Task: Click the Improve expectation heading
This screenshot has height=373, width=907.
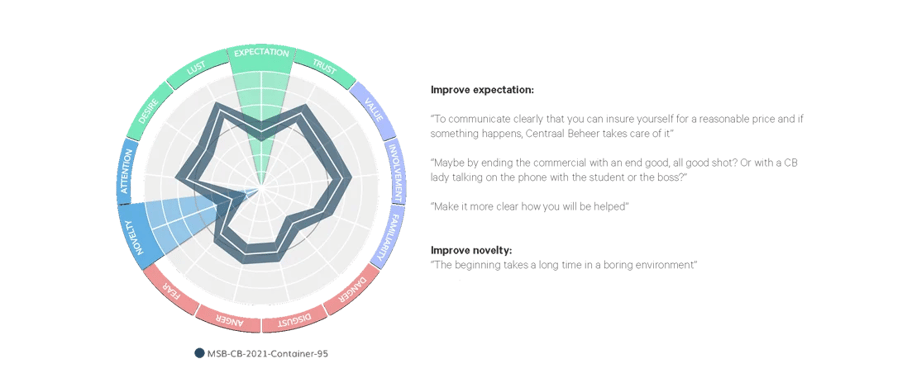Action: point(482,90)
